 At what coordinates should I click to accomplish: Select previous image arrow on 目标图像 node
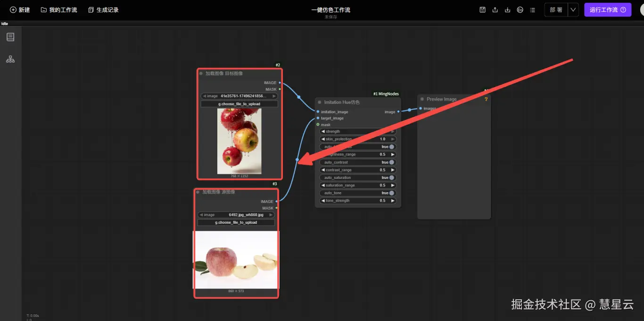pos(204,96)
